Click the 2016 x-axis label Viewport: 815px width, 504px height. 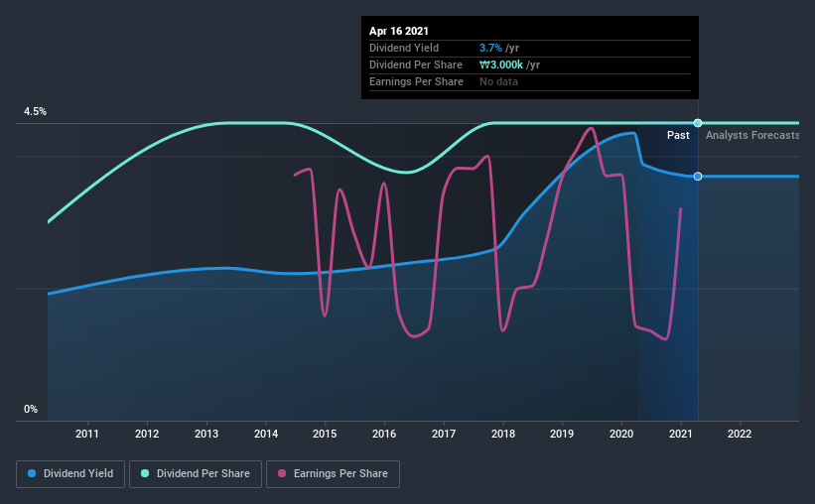384,434
